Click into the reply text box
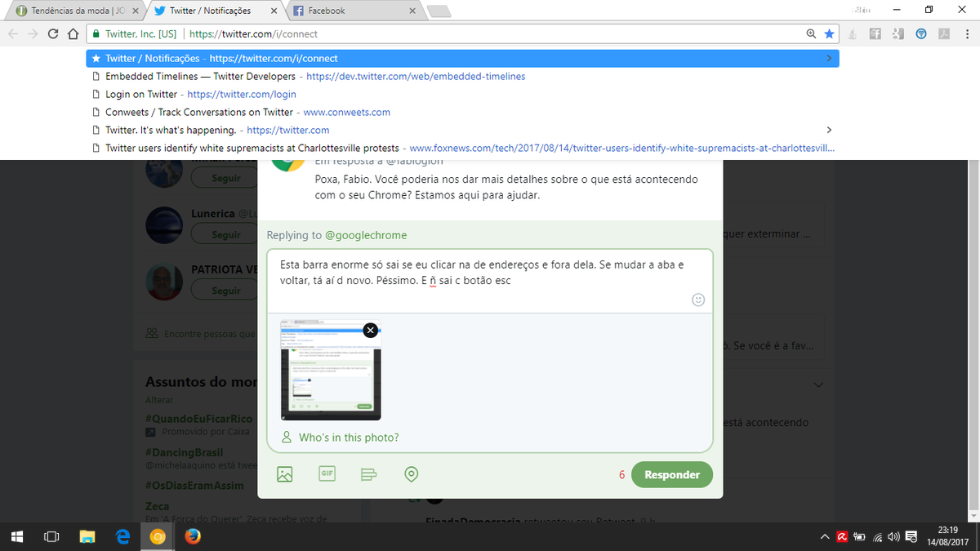The height and width of the screenshot is (551, 980). [490, 280]
